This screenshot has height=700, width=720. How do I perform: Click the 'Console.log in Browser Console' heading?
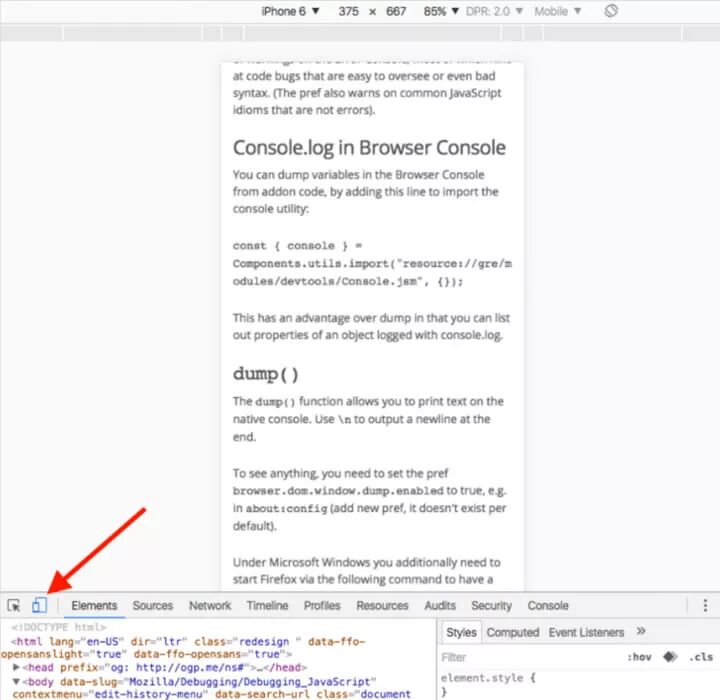[x=369, y=147]
